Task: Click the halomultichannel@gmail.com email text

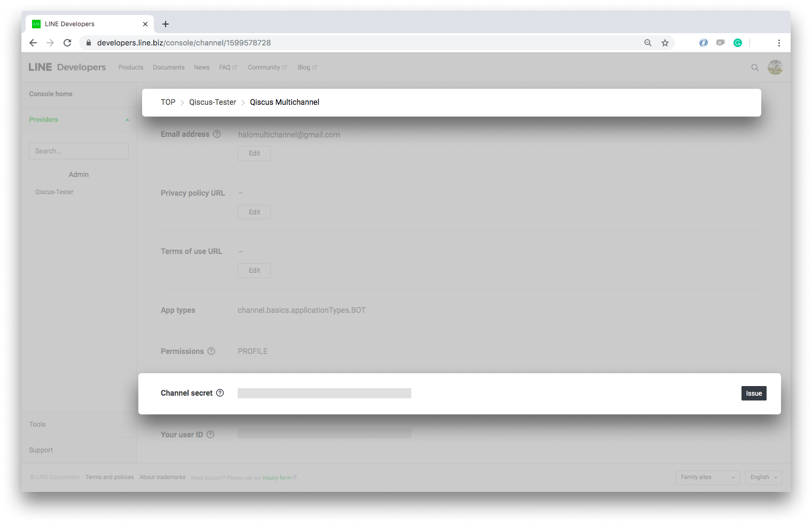Action: pyautogui.click(x=289, y=135)
